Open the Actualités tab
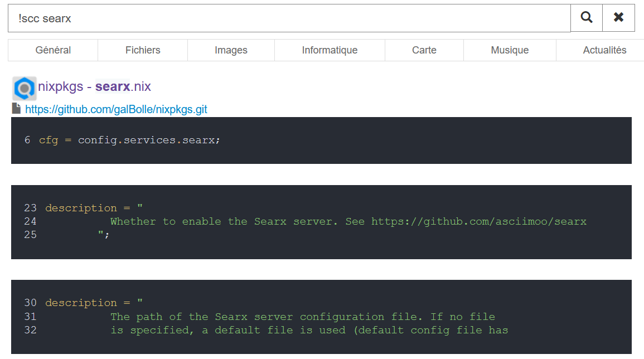 coord(605,50)
